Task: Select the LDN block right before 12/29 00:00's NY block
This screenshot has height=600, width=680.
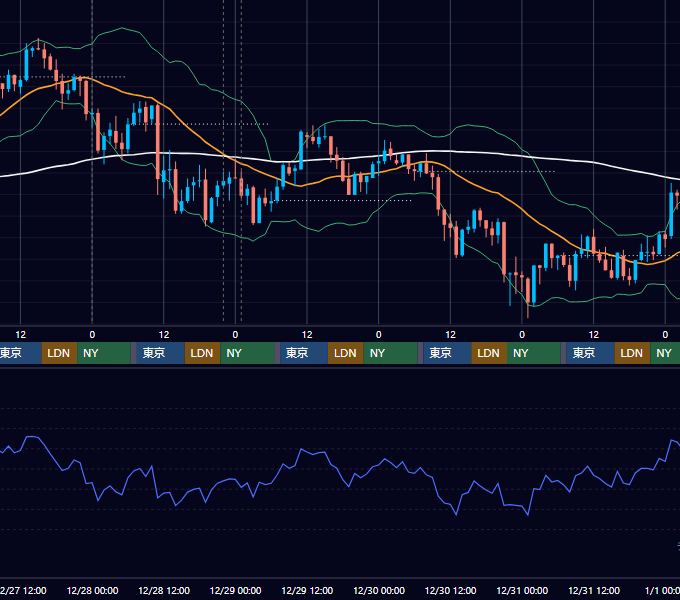Action: pyautogui.click(x=203, y=353)
